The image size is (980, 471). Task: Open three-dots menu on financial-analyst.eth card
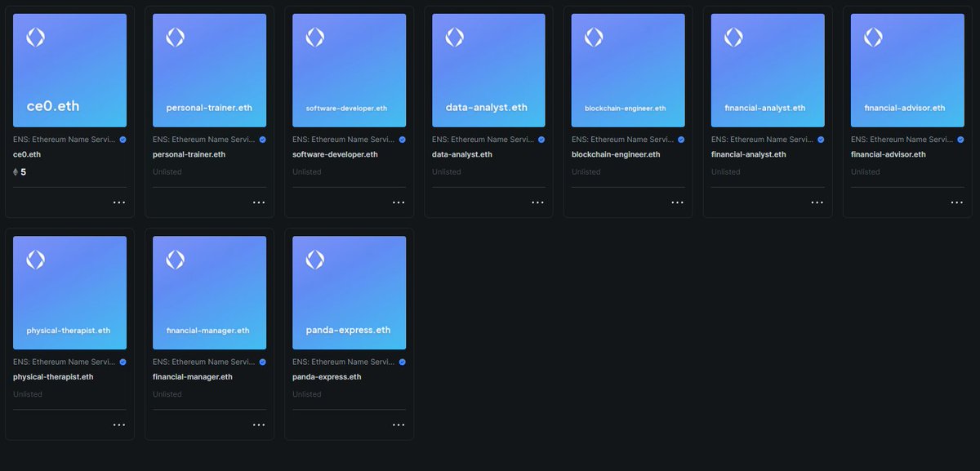pos(817,202)
